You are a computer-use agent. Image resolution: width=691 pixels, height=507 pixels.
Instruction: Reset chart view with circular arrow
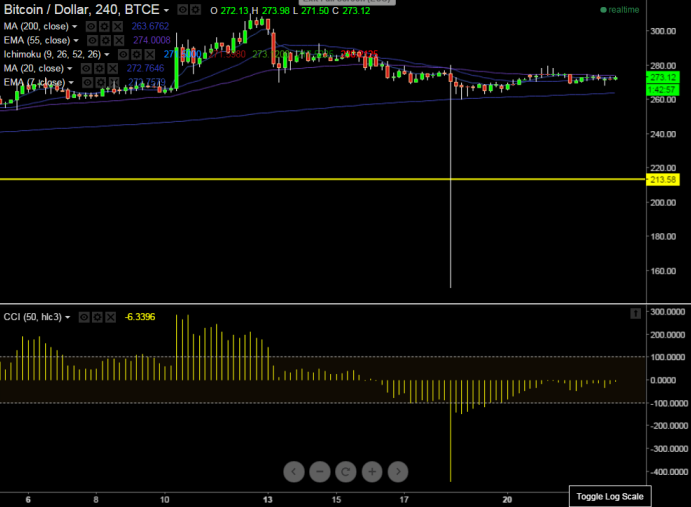pyautogui.click(x=346, y=472)
